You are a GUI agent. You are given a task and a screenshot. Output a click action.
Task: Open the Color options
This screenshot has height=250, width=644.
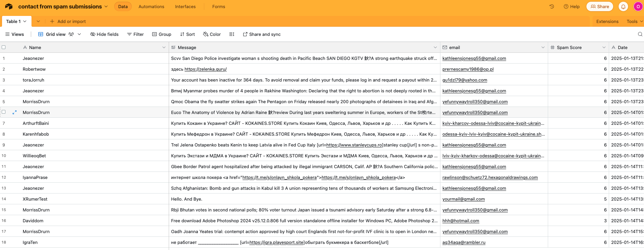[x=212, y=34]
